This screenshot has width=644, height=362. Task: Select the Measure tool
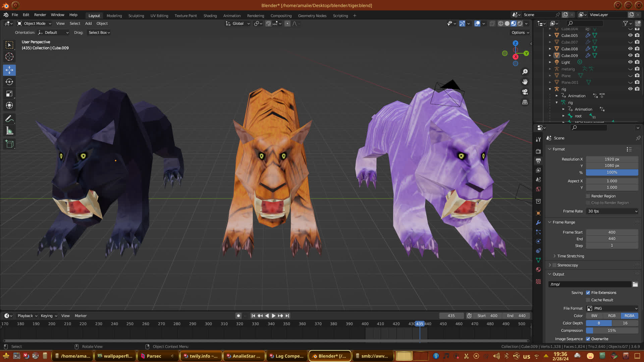pos(9,131)
